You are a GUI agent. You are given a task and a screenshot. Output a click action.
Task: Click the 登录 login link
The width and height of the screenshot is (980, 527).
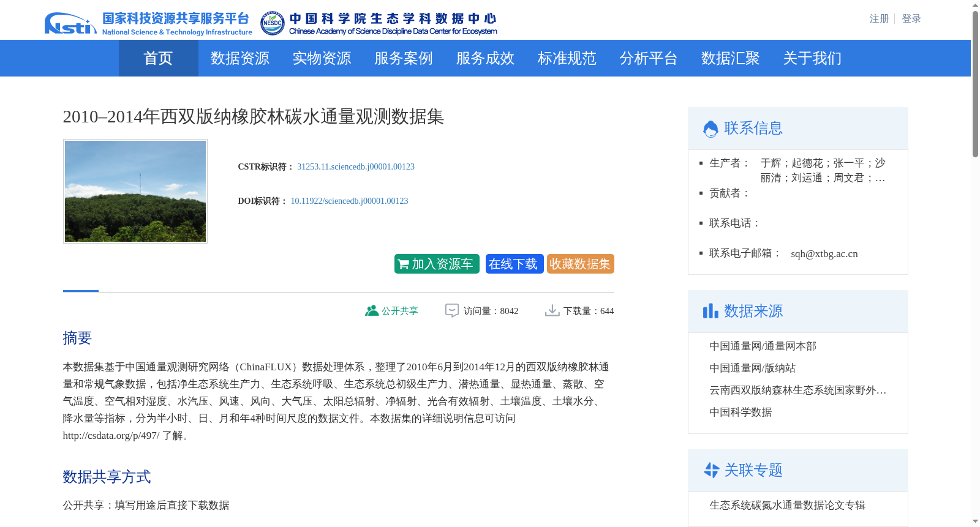point(911,18)
